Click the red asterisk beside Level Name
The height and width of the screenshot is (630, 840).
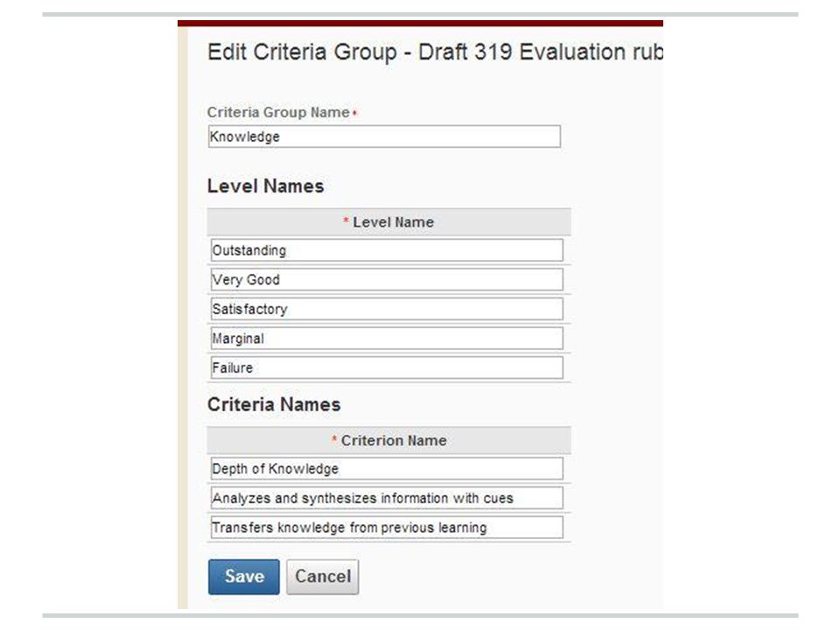point(346,221)
